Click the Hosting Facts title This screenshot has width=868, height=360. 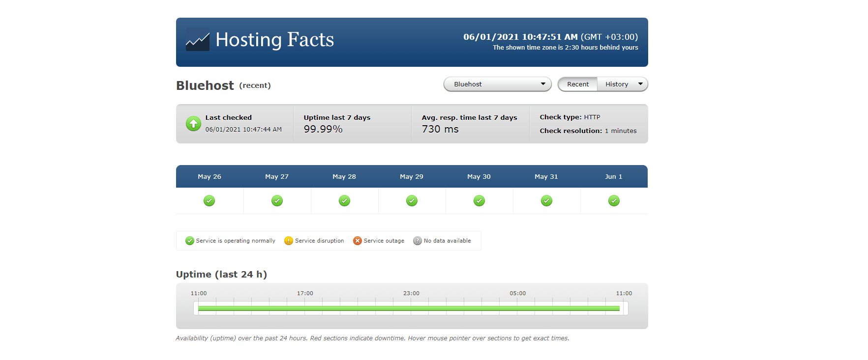(275, 40)
